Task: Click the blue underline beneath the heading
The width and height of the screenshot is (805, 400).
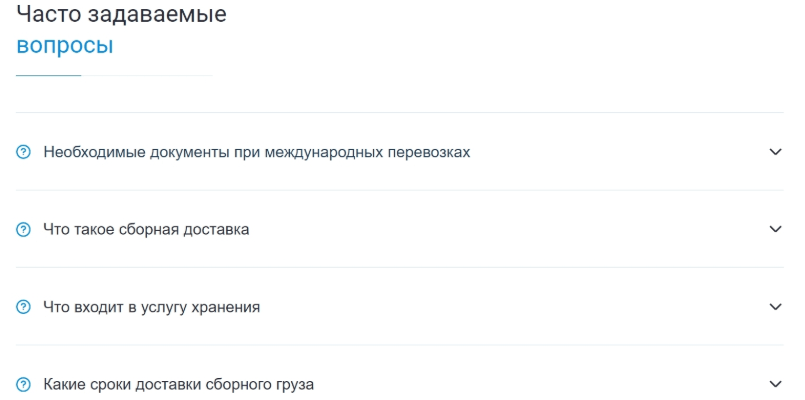Action: pos(48,75)
